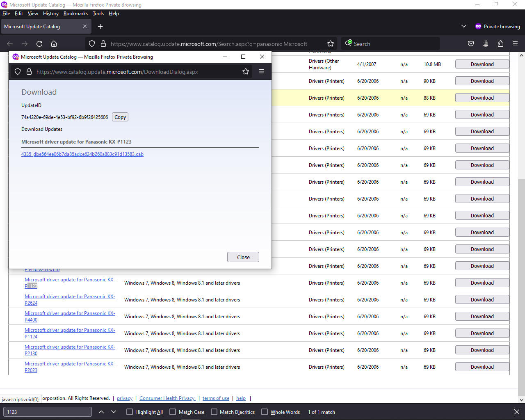Click the find bar field containing 1123
Viewport: 525px width, 420px height.
click(x=48, y=412)
